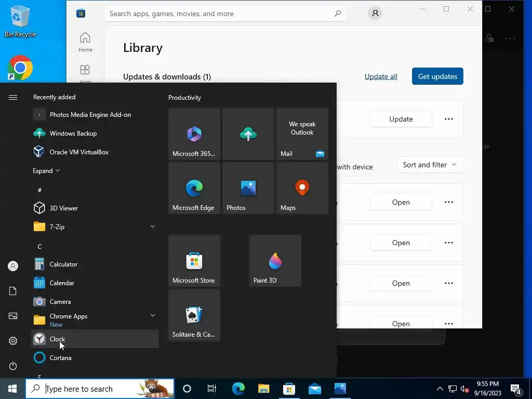Open the clock and date flyout

click(487, 389)
